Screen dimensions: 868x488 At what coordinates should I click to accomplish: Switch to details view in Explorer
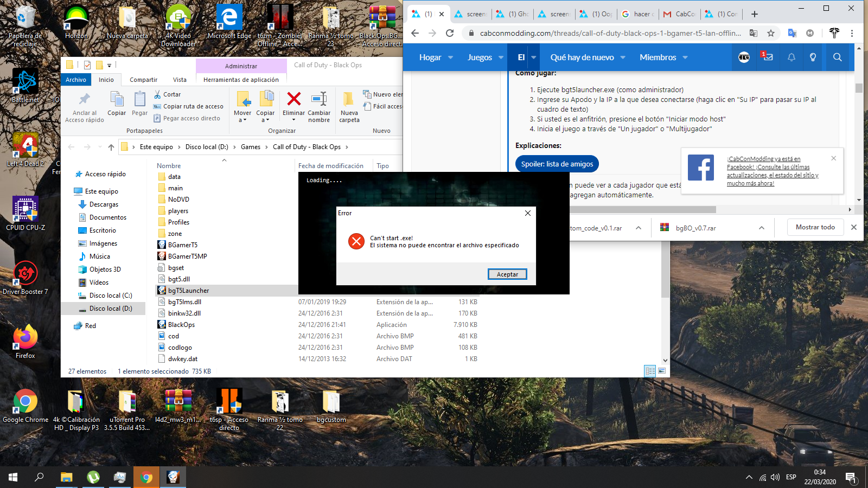[650, 371]
